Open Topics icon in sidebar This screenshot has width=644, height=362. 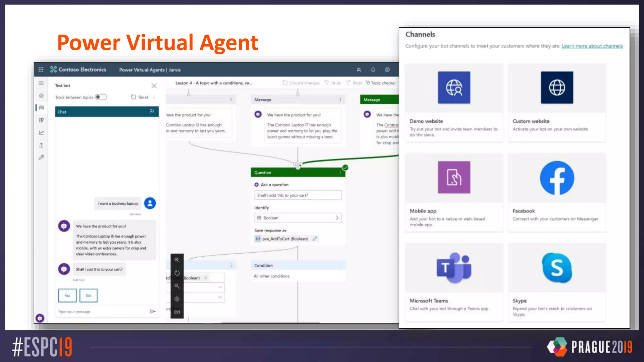tap(41, 108)
